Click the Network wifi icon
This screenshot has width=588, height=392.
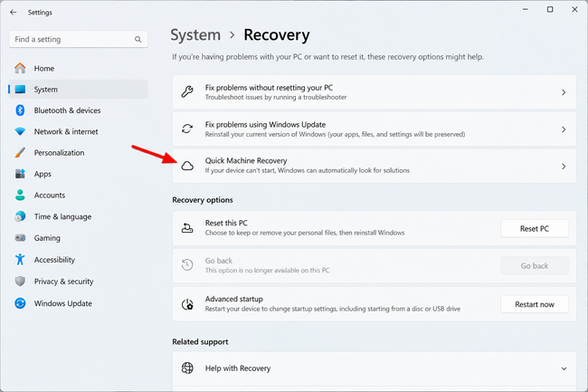point(20,131)
